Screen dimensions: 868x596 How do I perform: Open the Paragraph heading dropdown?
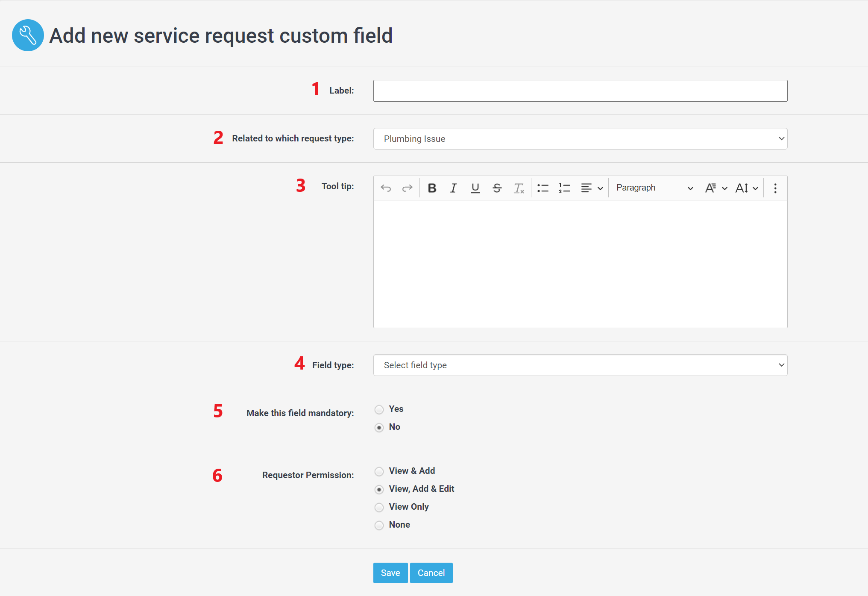654,188
